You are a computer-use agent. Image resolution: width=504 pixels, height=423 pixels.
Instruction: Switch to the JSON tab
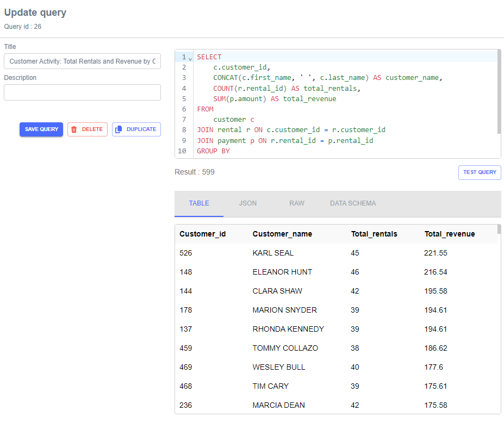click(247, 203)
